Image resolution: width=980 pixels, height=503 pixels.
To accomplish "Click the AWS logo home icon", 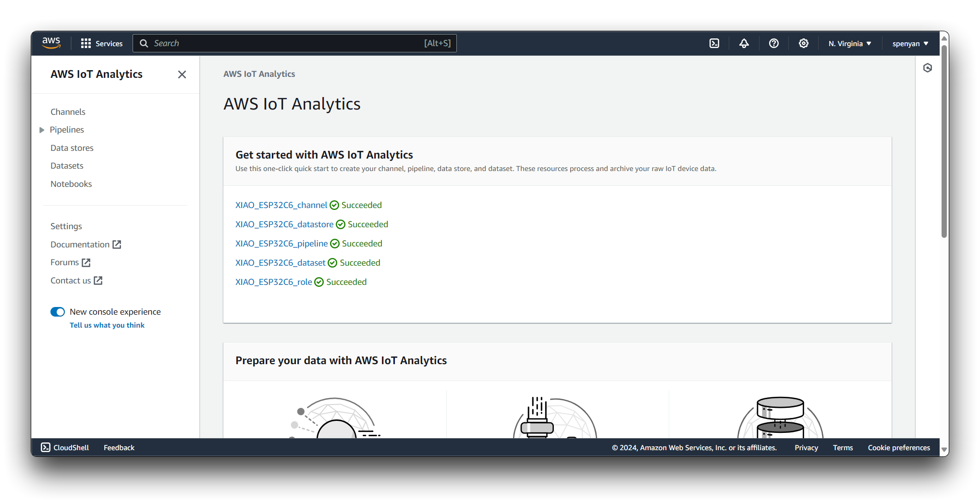I will (51, 43).
